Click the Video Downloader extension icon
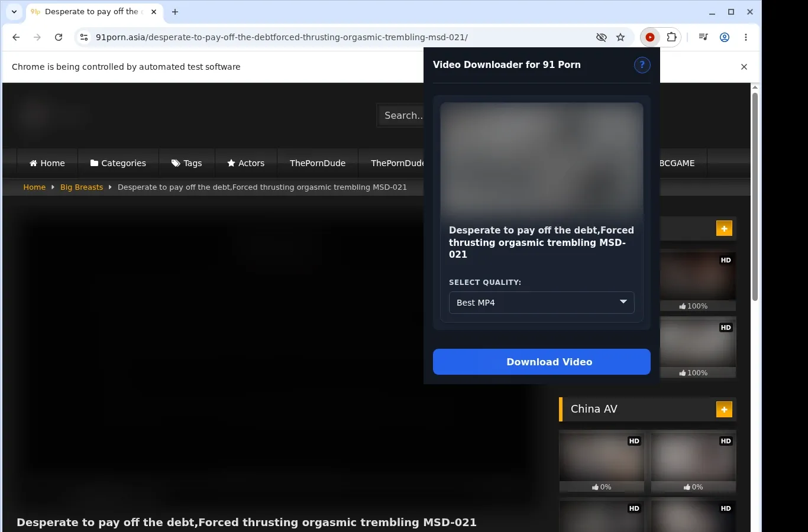 pyautogui.click(x=650, y=37)
